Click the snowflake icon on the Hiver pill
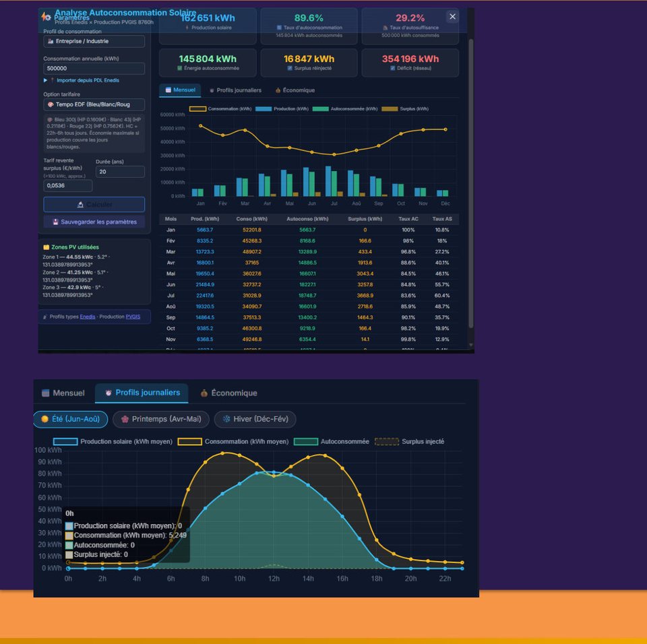Image resolution: width=647 pixels, height=644 pixels. [x=226, y=419]
